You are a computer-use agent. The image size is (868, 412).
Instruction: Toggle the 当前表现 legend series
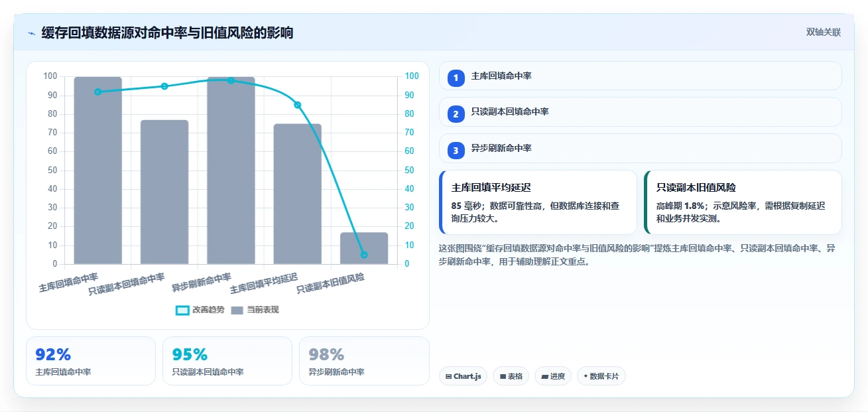point(255,310)
